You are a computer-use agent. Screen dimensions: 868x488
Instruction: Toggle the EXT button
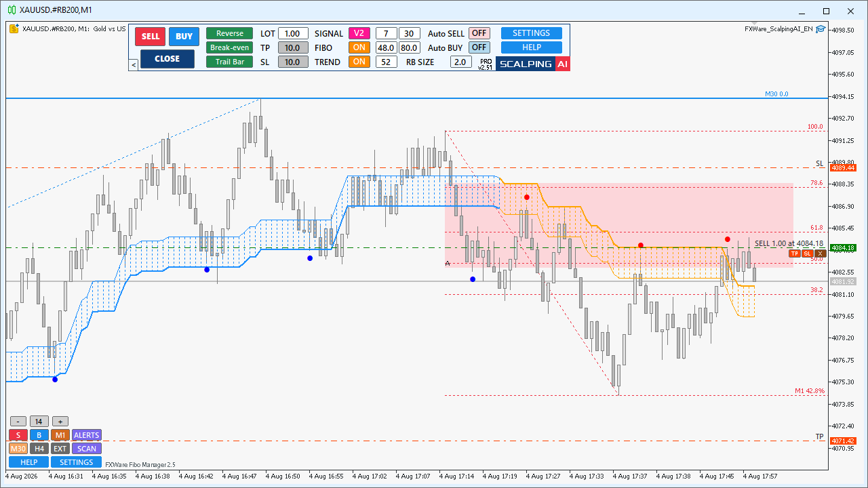pos(60,449)
